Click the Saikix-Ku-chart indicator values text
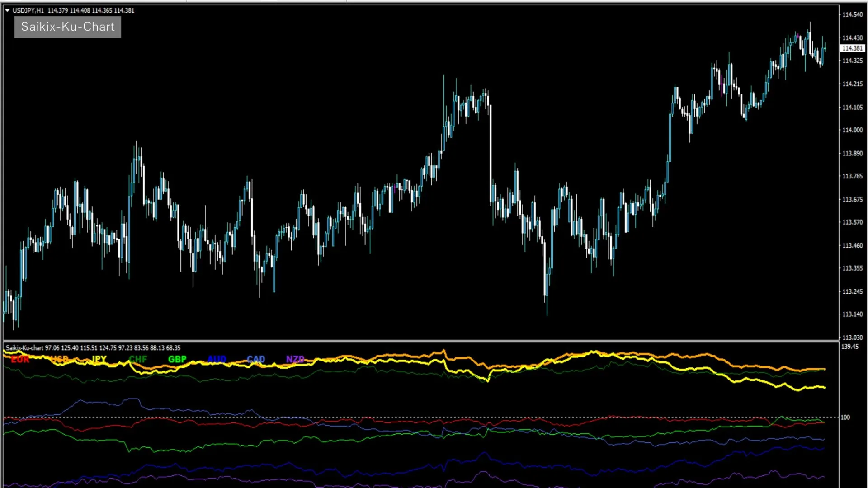The width and height of the screenshot is (868, 488). coord(93,348)
